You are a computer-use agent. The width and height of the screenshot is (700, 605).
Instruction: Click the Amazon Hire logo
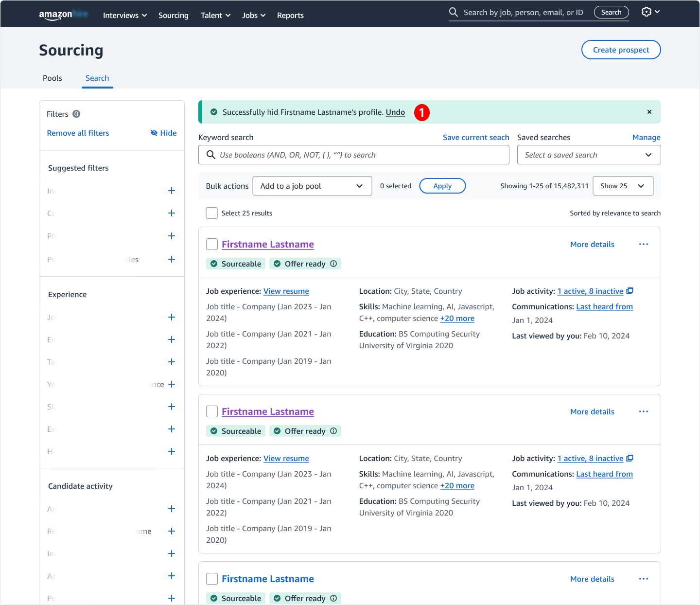click(63, 15)
